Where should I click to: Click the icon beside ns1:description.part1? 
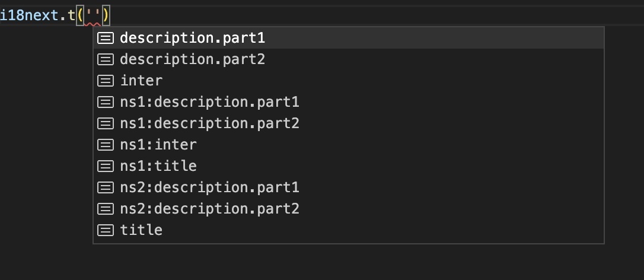pyautogui.click(x=106, y=102)
